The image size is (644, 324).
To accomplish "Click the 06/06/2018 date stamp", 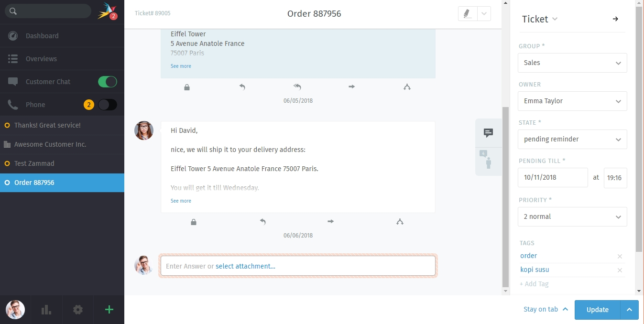I will (x=298, y=236).
